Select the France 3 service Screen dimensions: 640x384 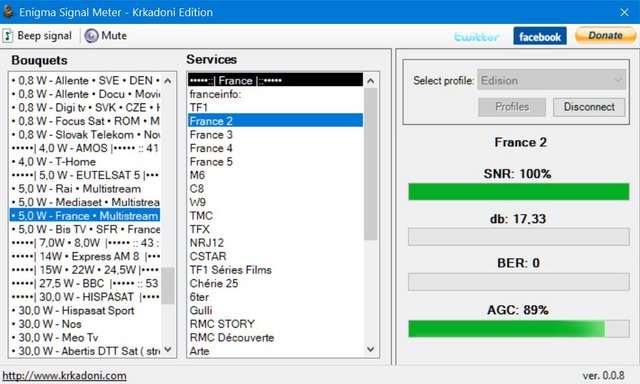coord(276,134)
